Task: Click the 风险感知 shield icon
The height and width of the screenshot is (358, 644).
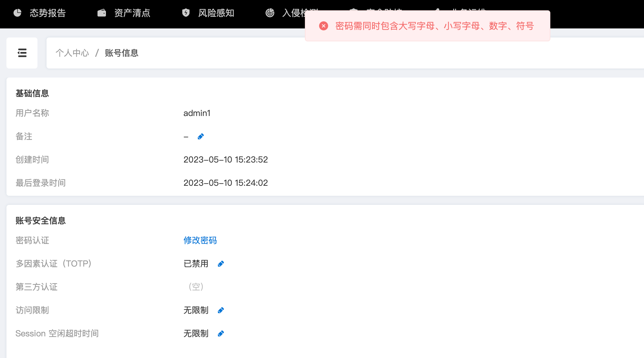Action: [x=186, y=13]
